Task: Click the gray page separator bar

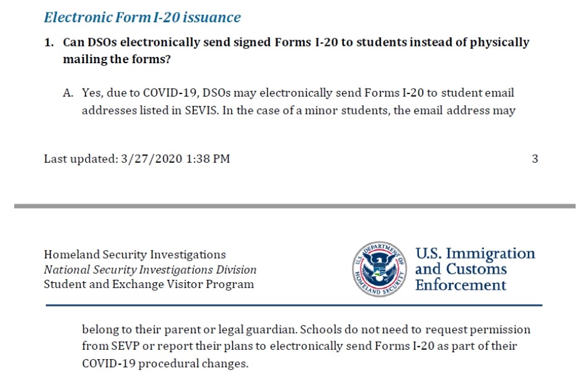Action: click(294, 206)
